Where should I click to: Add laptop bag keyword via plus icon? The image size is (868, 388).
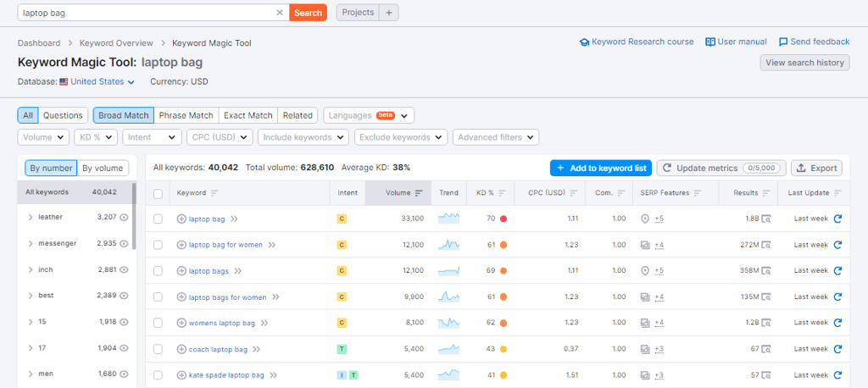coord(181,219)
